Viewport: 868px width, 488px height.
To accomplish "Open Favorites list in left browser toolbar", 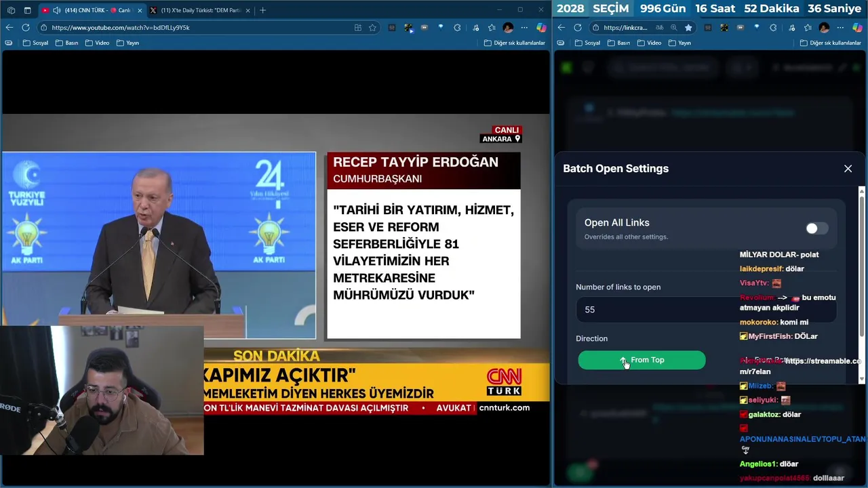I will click(492, 28).
